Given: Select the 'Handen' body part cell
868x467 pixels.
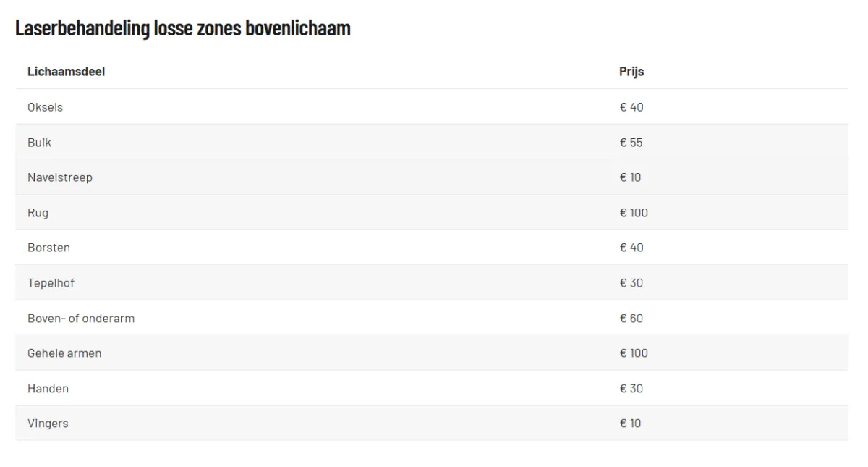Looking at the screenshot, I should point(48,389).
